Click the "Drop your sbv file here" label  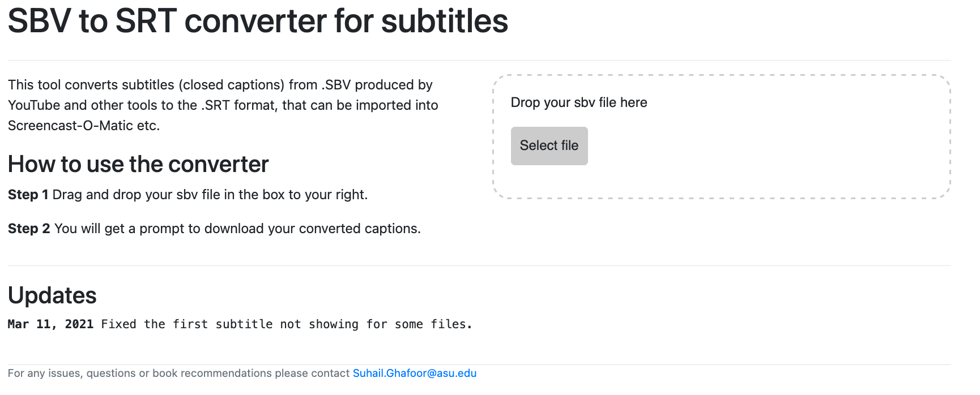click(x=578, y=102)
